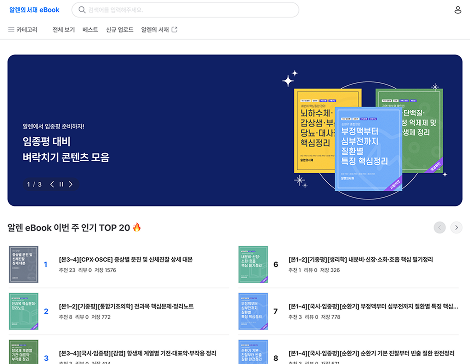Open rank 6 book cover thumbnail
This screenshot has height=364, width=470.
[253, 265]
